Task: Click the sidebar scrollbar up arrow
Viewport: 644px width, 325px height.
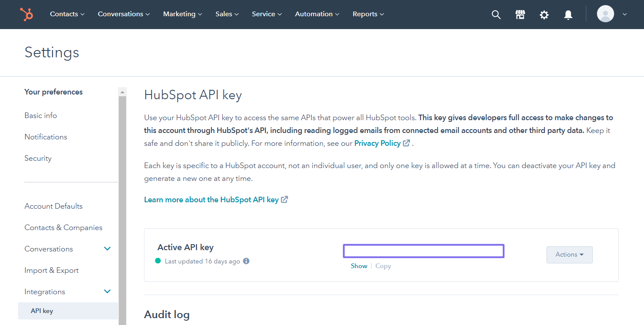Action: [123, 92]
